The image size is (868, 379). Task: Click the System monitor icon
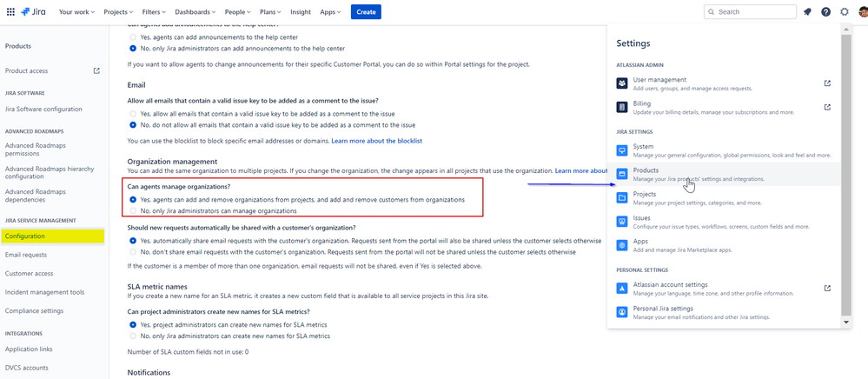tap(621, 150)
